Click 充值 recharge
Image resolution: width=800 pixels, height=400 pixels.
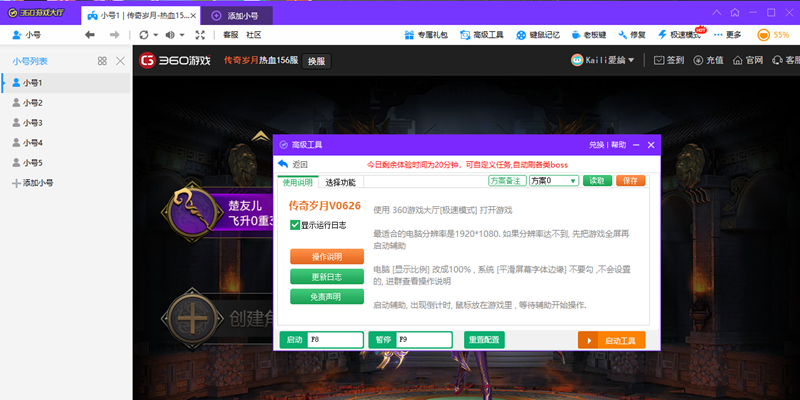(x=709, y=60)
